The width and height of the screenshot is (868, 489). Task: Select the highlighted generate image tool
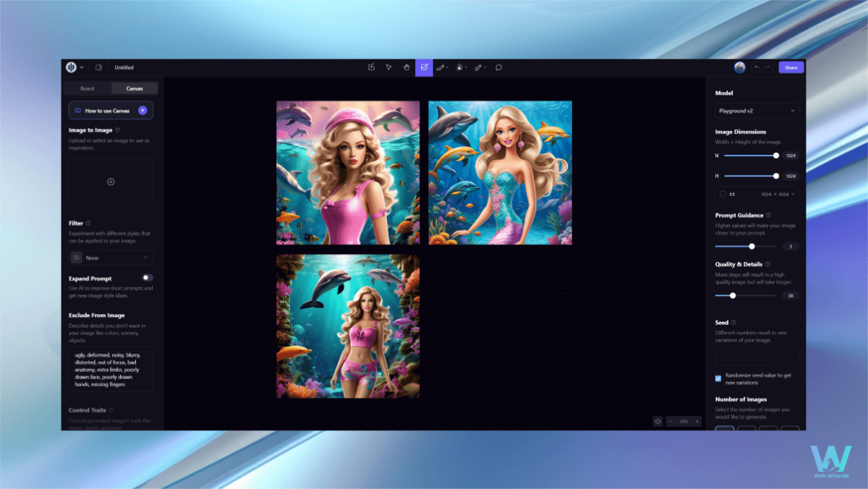point(424,67)
